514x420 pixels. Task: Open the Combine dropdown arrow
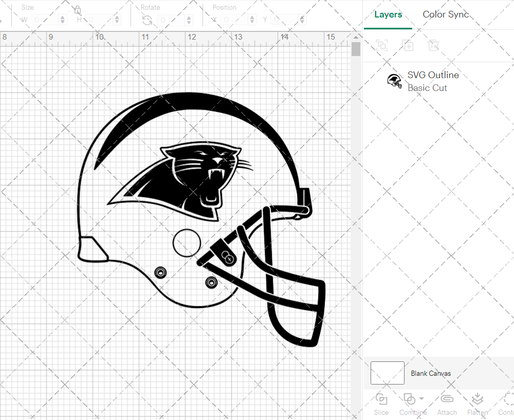pyautogui.click(x=421, y=399)
